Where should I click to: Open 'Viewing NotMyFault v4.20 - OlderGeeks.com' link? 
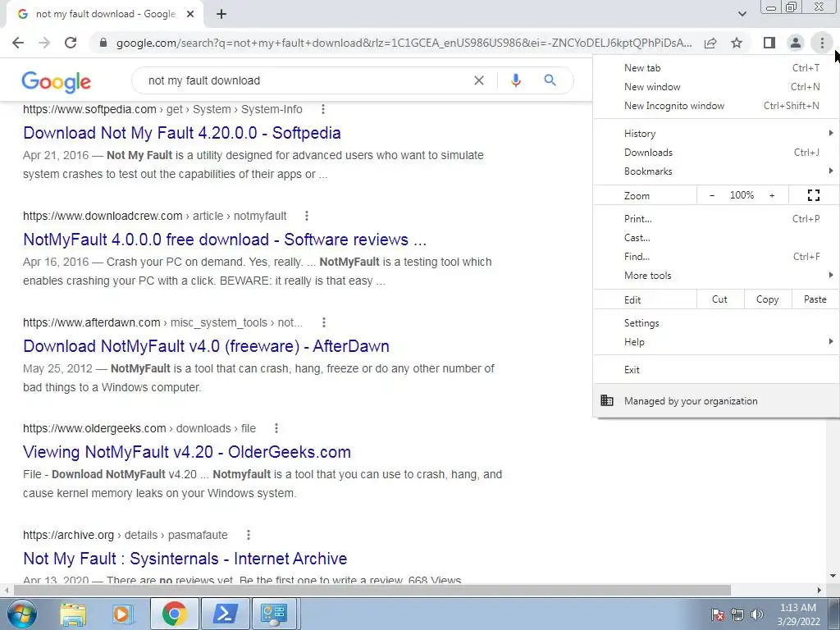[187, 452]
